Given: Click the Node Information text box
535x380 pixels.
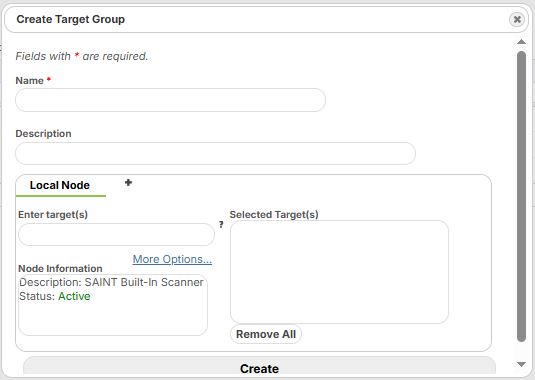Looking at the screenshot, I should click(x=113, y=305).
